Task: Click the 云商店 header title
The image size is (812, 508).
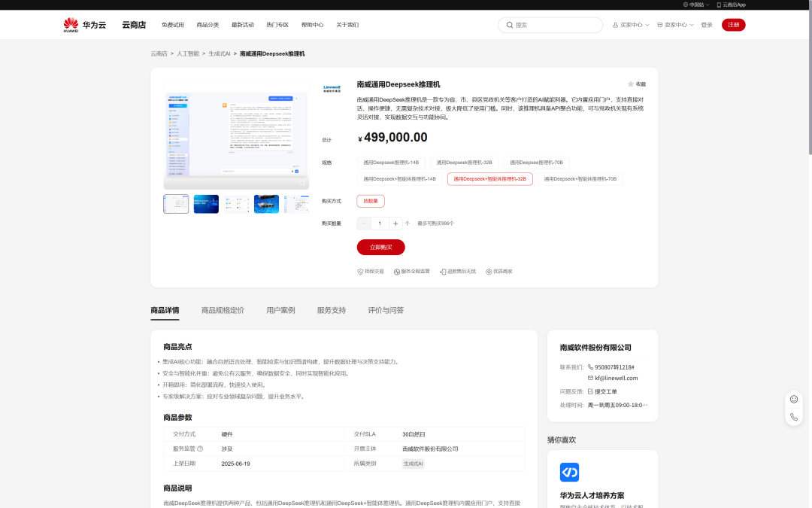Action: (134, 25)
